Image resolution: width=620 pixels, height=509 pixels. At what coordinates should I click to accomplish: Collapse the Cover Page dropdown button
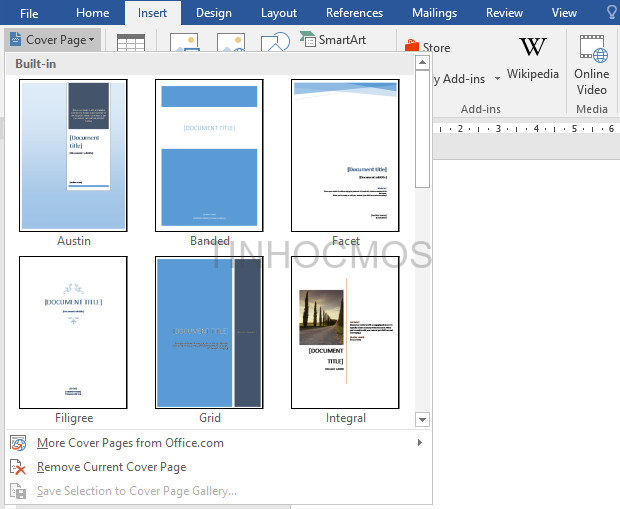point(53,40)
